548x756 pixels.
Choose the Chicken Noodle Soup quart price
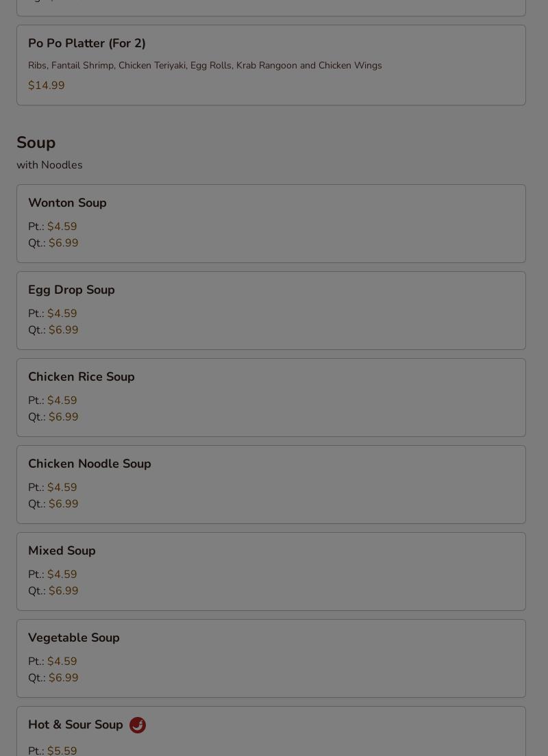click(x=63, y=504)
